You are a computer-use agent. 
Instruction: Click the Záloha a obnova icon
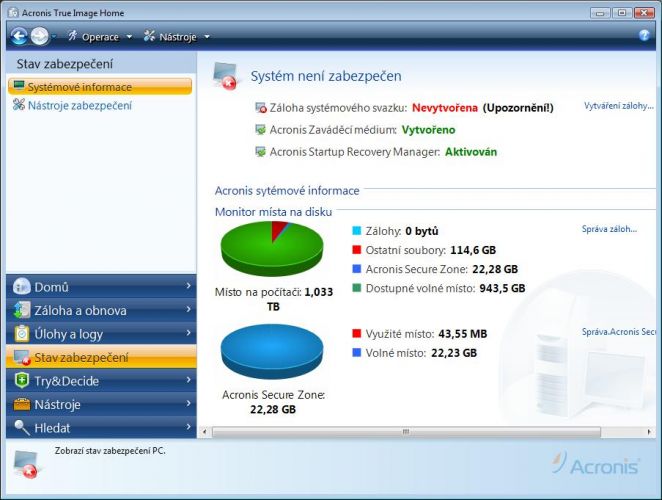22,310
